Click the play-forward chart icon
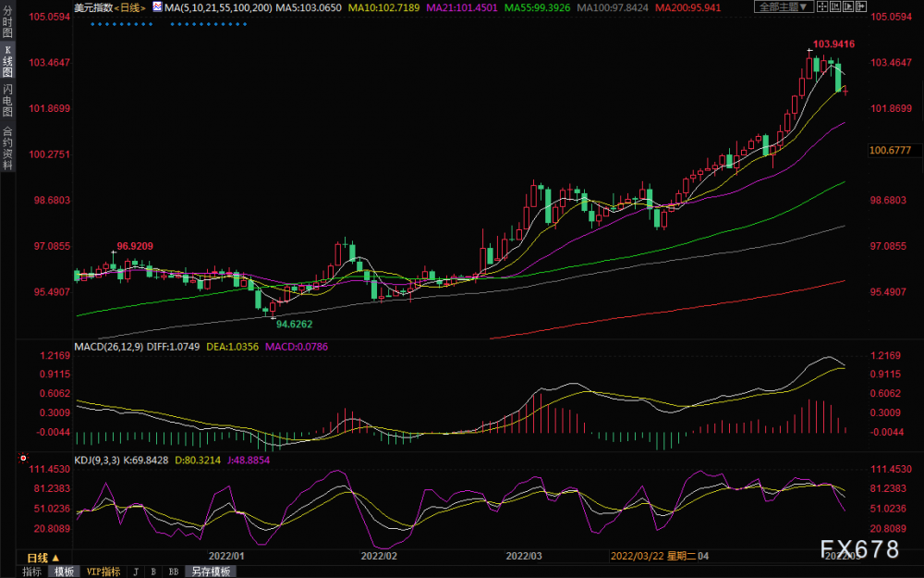 pyautogui.click(x=848, y=6)
